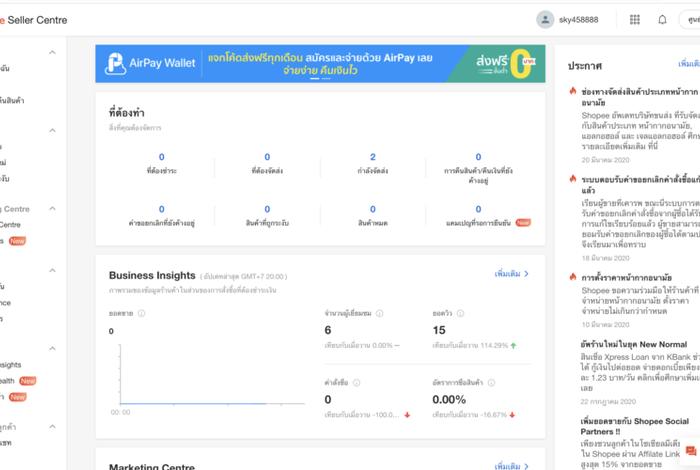
Task: Open the Seller Centre home logo
Action: [x=34, y=19]
